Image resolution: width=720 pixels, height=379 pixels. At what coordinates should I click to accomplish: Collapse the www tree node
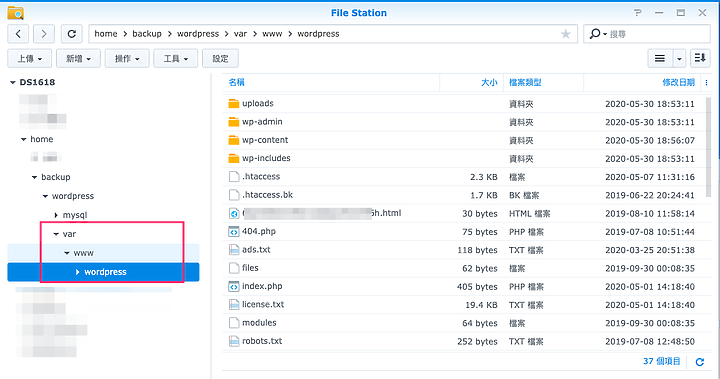point(67,253)
